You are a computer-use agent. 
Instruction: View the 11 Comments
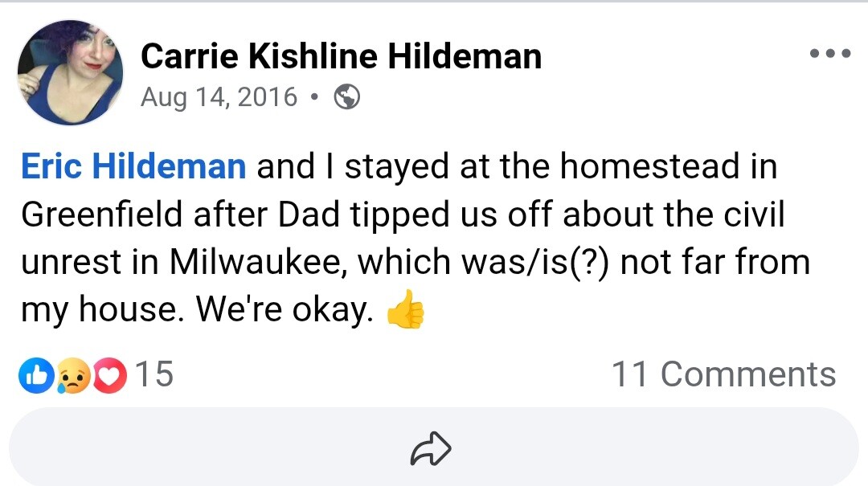pos(723,374)
